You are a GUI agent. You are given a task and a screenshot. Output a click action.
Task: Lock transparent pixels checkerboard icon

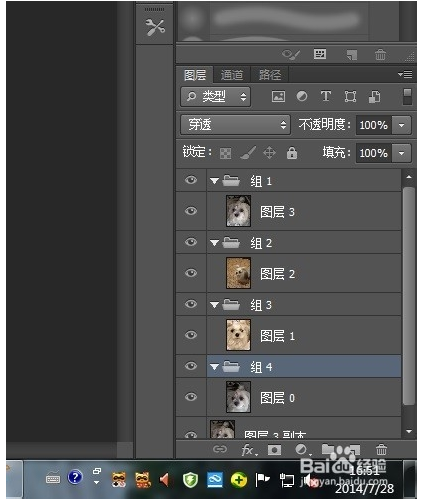[225, 154]
